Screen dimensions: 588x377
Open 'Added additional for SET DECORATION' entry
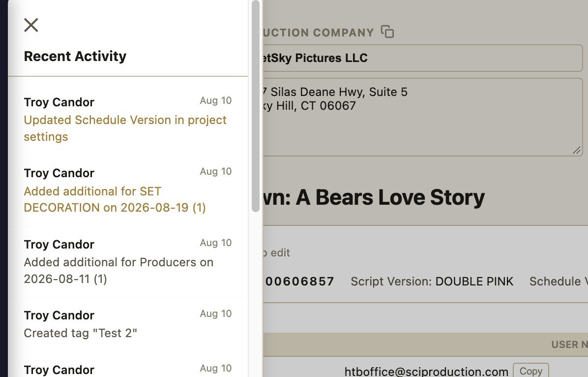(x=128, y=190)
